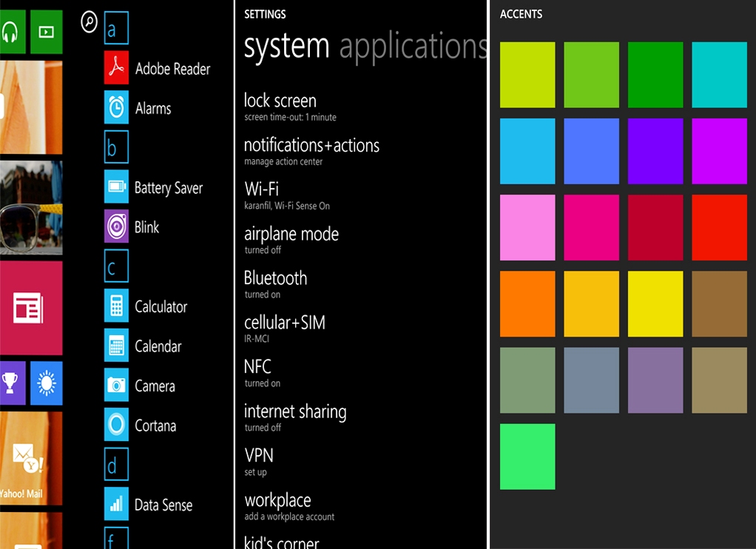Viewport: 756px width, 549px height.
Task: Open the Calendar app icon
Action: point(116,345)
